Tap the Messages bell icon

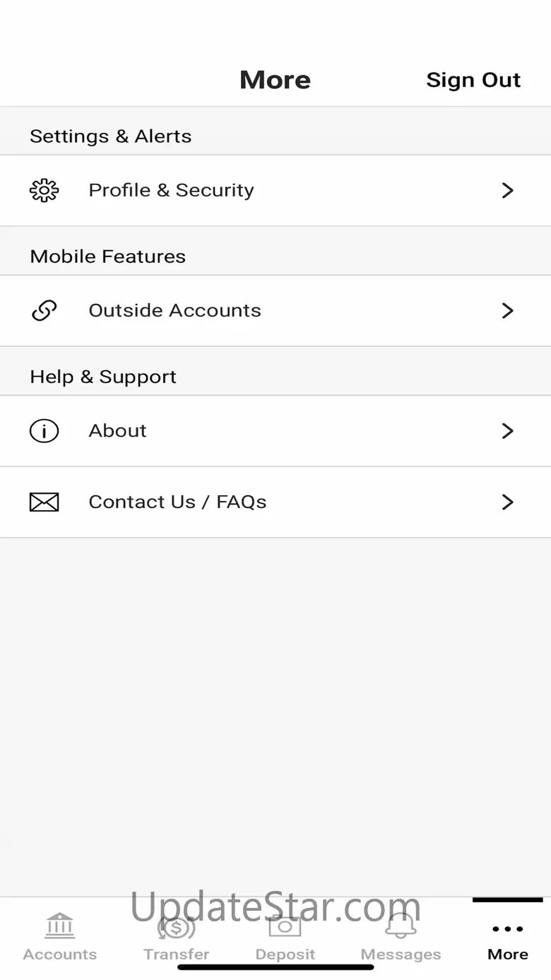[401, 925]
